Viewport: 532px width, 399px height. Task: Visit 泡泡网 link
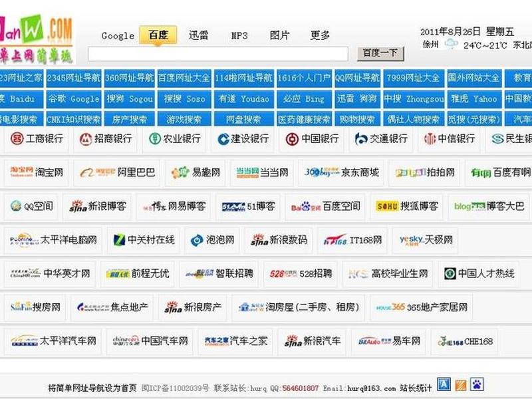pos(212,240)
